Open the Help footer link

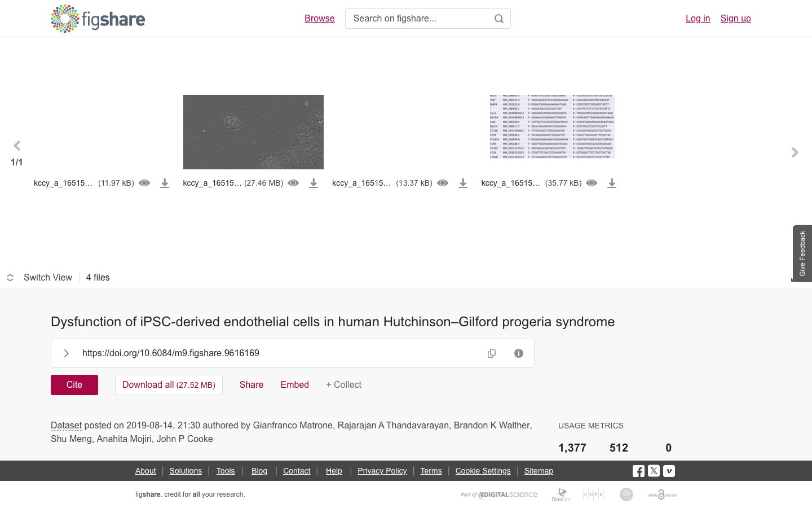[x=334, y=471]
